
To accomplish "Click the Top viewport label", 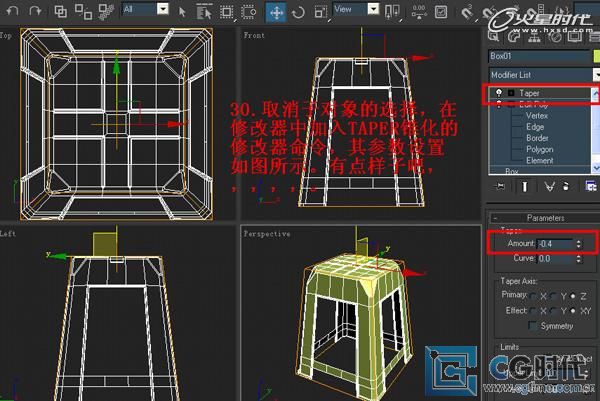I will (x=6, y=35).
